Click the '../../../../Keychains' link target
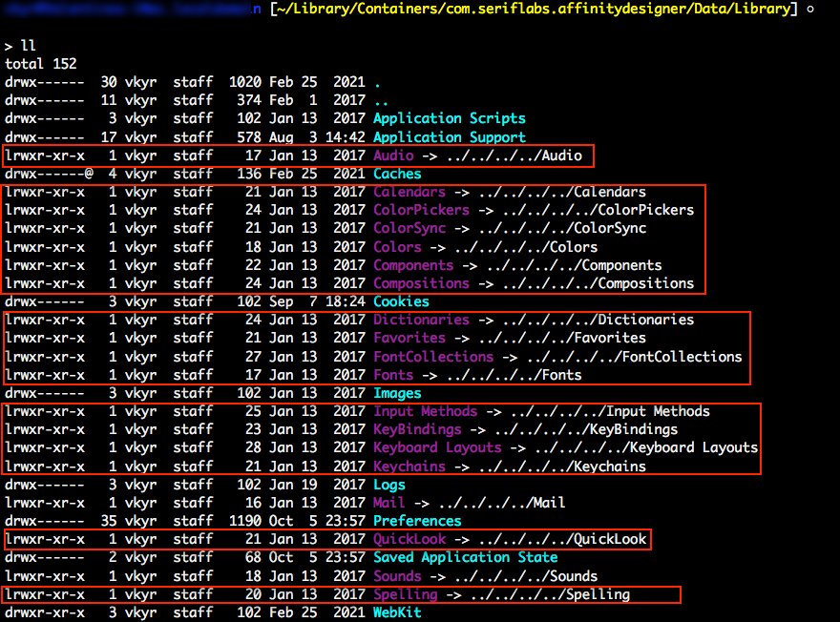 (562, 466)
